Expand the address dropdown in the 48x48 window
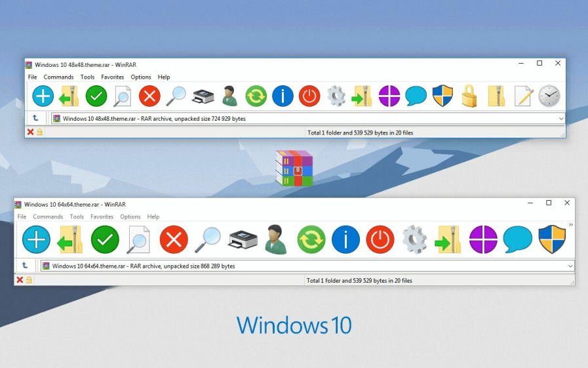The image size is (588, 368). tap(561, 119)
